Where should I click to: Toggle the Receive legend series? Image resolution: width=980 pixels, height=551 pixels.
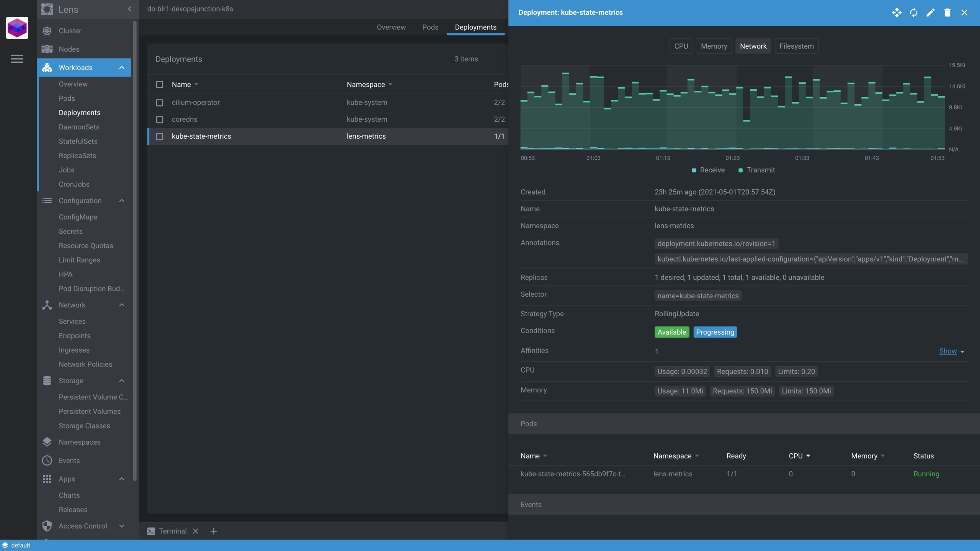point(708,170)
